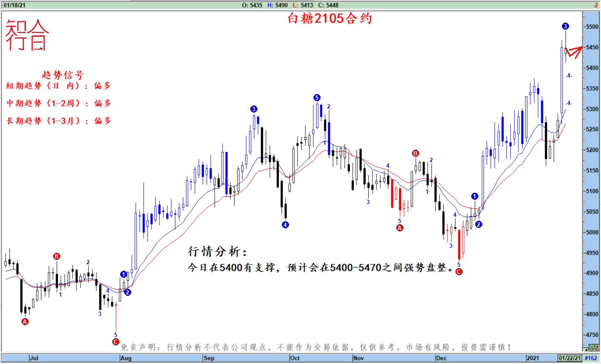Click the 白糖2105合约 chart title
Viewport: 601px width, 364px height.
[330, 18]
